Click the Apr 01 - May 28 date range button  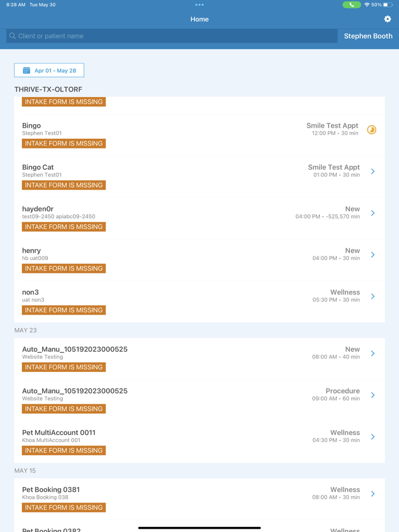pos(49,70)
